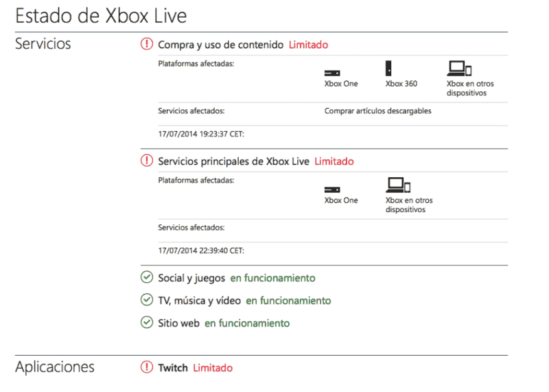Click the timestamp 17/07/2014 19:23:37 CET
The height and width of the screenshot is (392, 549).
201,134
